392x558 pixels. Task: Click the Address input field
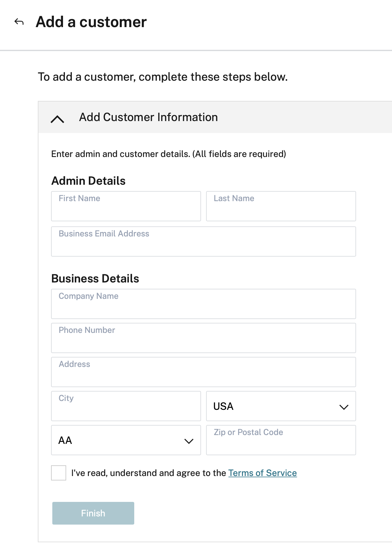coord(204,372)
